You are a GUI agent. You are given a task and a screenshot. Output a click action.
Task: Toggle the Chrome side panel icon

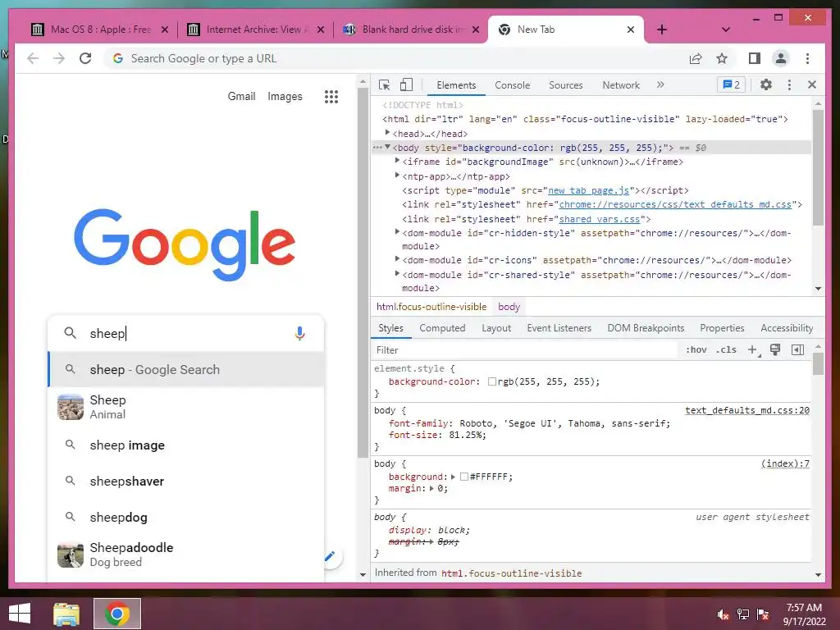point(755,58)
